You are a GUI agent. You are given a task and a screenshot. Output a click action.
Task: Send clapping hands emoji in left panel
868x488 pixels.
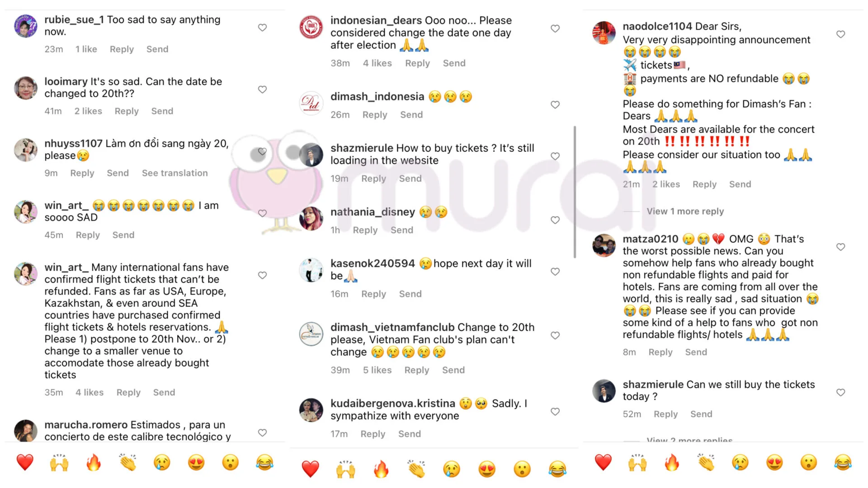pos(128,462)
